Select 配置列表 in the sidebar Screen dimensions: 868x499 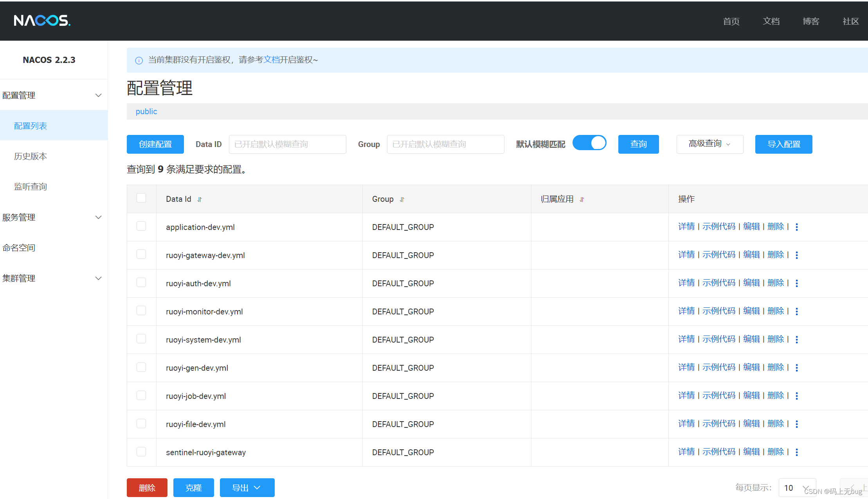coord(54,126)
